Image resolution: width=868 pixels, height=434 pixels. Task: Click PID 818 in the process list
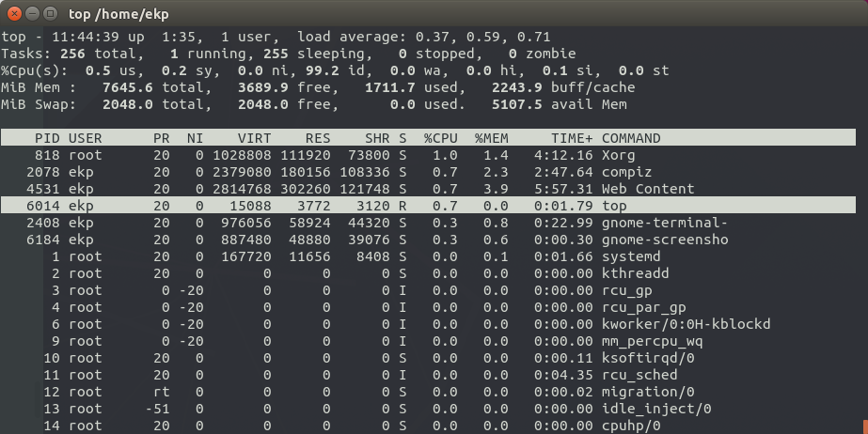pos(47,155)
